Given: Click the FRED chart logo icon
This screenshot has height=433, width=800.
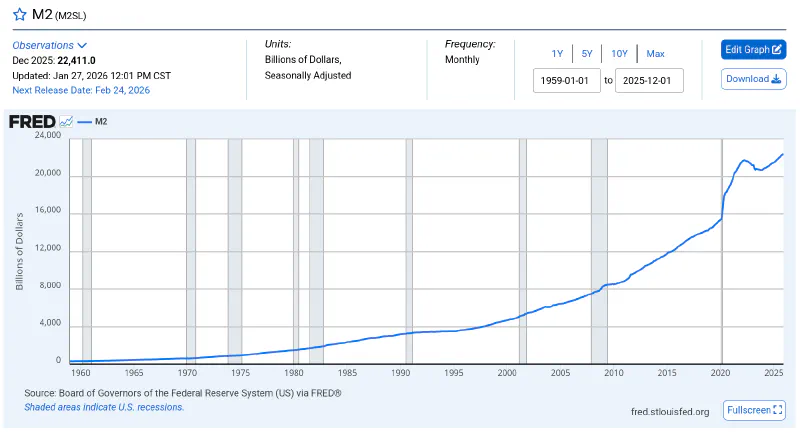Looking at the screenshot, I should click(x=66, y=122).
